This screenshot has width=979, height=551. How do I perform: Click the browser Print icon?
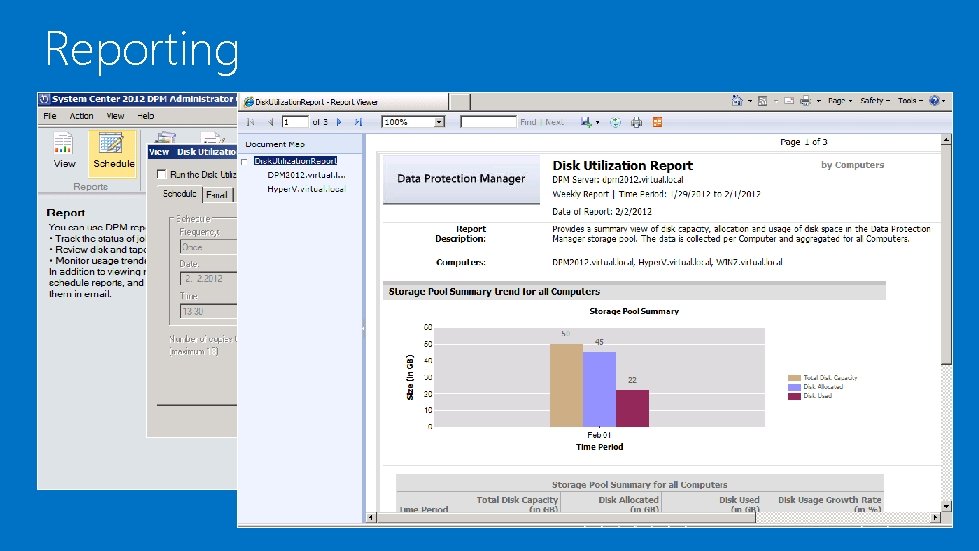point(805,100)
